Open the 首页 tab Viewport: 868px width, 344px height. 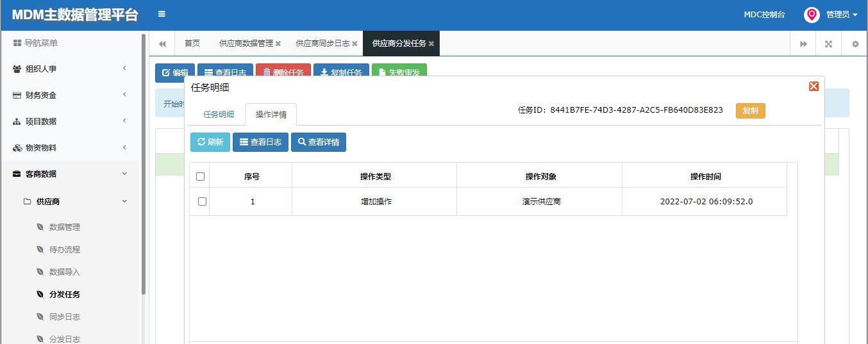(x=192, y=44)
